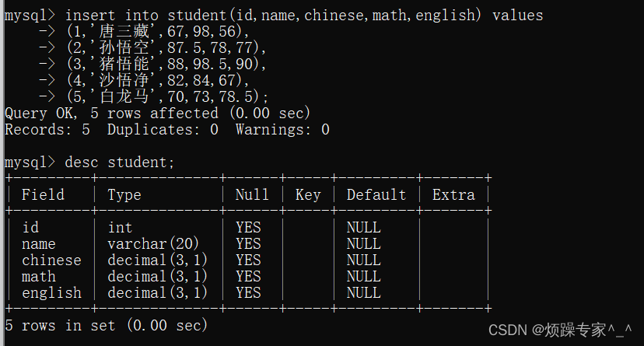This screenshot has width=644, height=346.
Task: Click the Type column header
Action: [124, 195]
